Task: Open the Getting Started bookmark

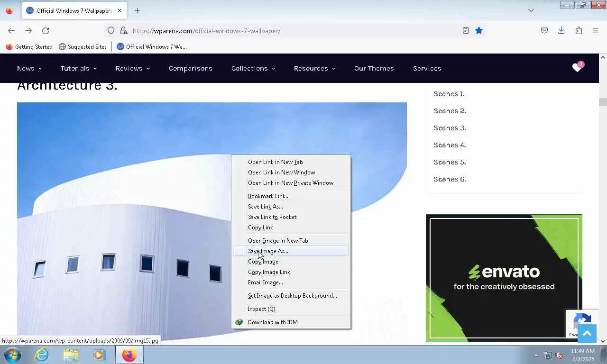Action: tap(29, 46)
